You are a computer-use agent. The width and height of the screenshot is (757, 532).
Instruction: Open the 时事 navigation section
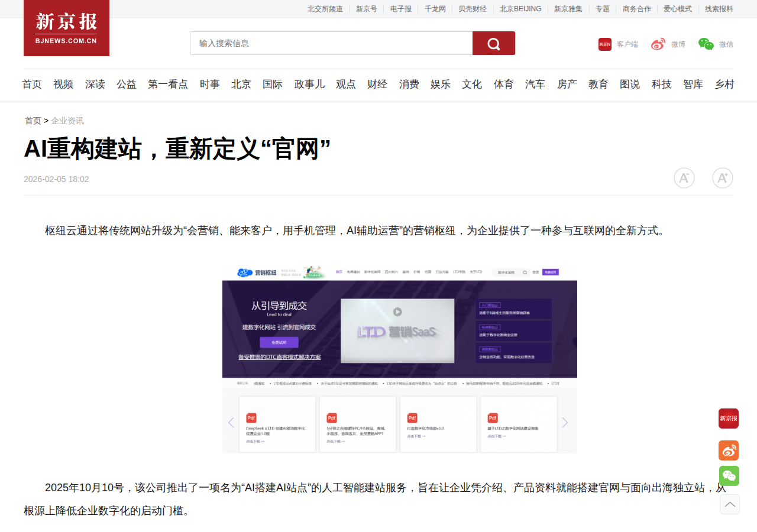pos(210,85)
